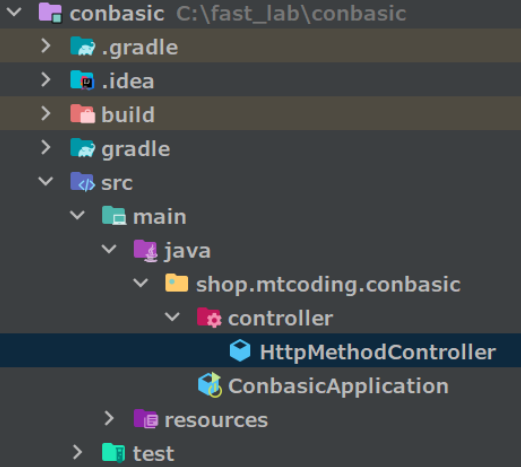Click the .idea IntelliJ folder icon

pos(82,80)
